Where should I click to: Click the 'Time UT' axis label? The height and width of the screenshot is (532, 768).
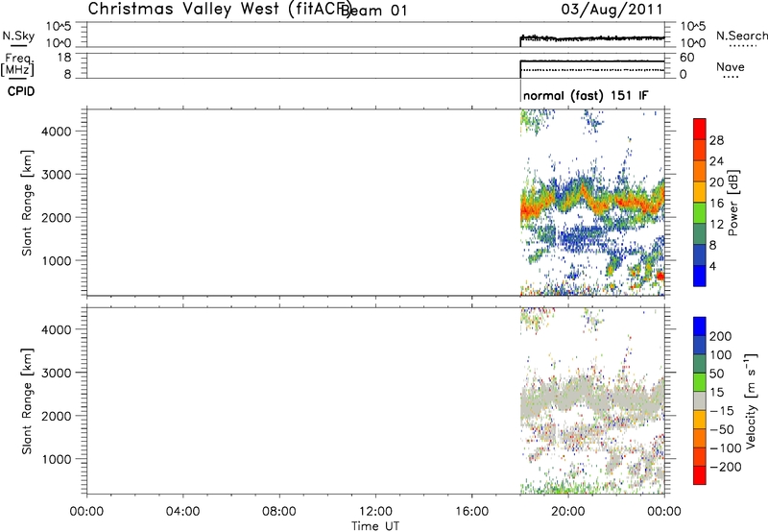[375, 526]
